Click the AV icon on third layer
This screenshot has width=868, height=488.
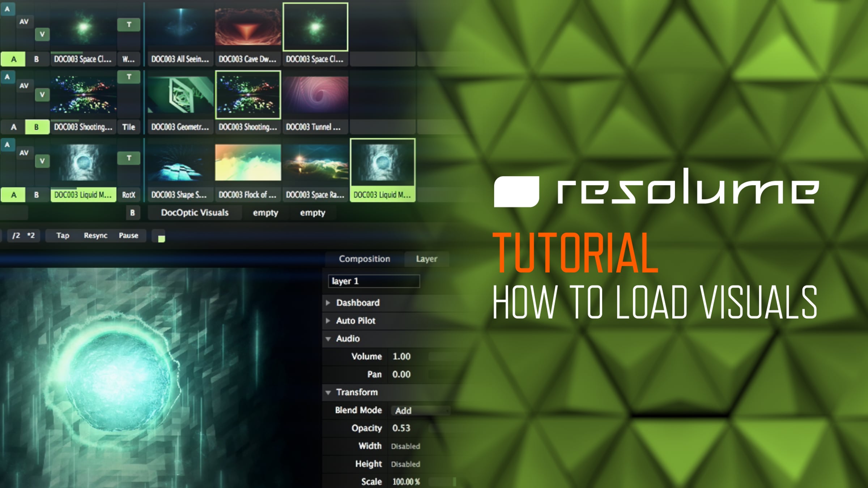pyautogui.click(x=24, y=153)
